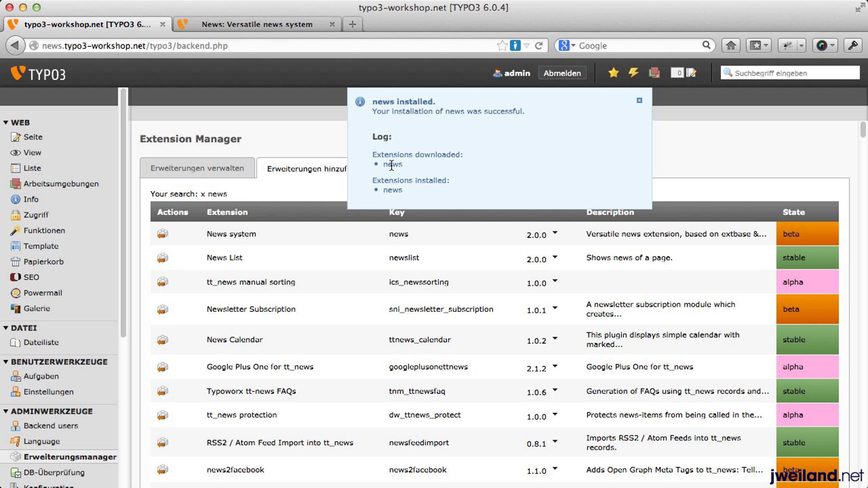This screenshot has width=868, height=488.
Task: Close the News: Versatile news system tab
Action: coord(332,24)
